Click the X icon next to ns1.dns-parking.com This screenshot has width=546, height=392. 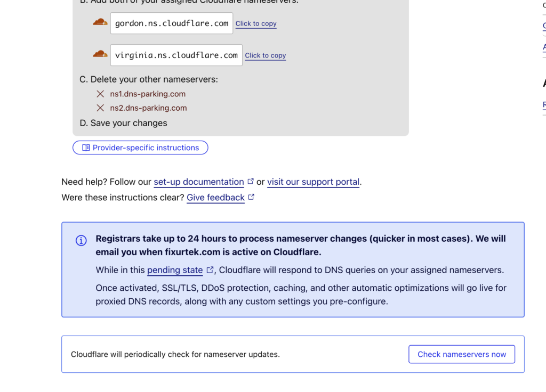[x=100, y=94]
